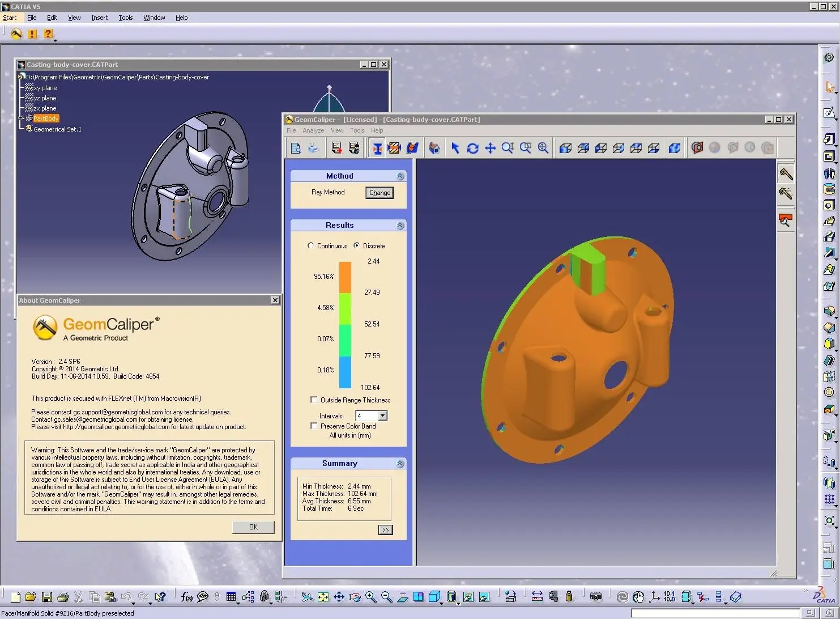The height and width of the screenshot is (619, 840).
Task: Click the GeomCaliper zoom fit icon
Action: (x=543, y=148)
